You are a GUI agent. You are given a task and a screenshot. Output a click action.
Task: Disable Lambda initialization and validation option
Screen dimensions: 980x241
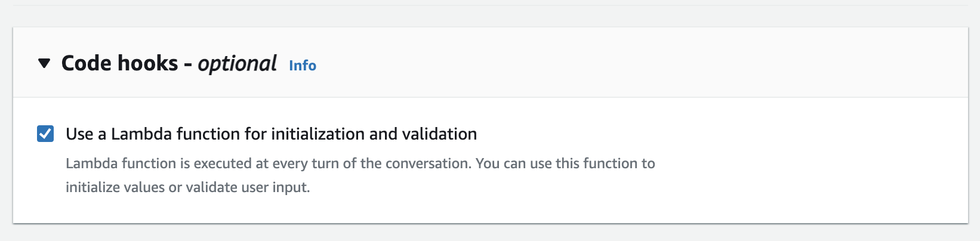45,134
